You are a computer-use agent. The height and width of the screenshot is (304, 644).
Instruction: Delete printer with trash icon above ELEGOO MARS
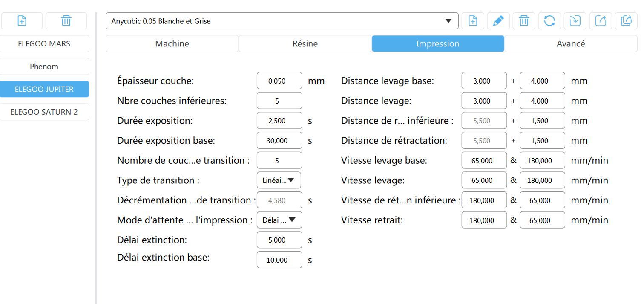click(66, 20)
